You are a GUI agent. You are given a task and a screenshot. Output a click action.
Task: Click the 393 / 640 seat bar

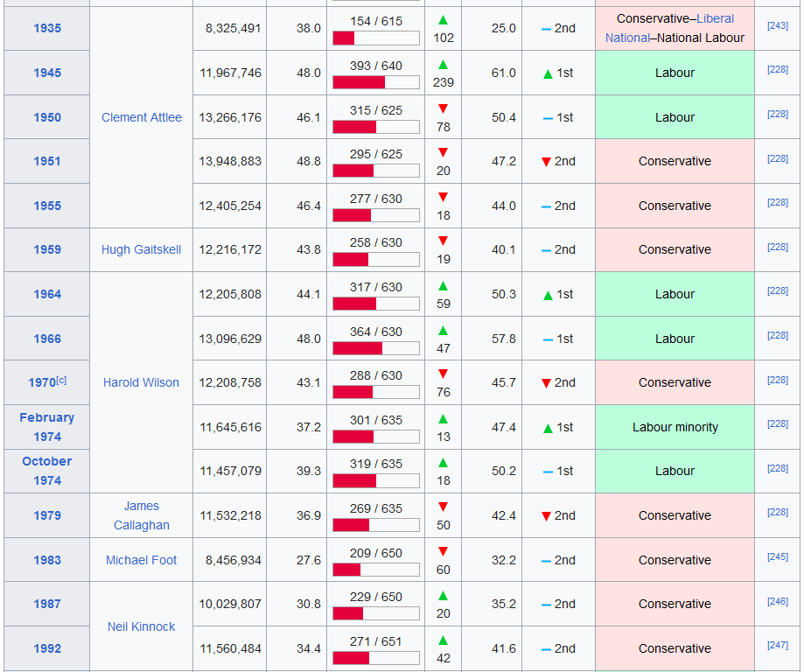pyautogui.click(x=376, y=82)
